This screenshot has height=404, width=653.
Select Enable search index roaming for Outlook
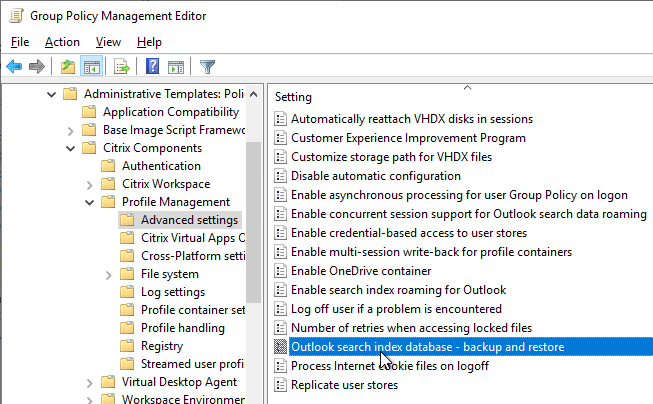coord(399,290)
